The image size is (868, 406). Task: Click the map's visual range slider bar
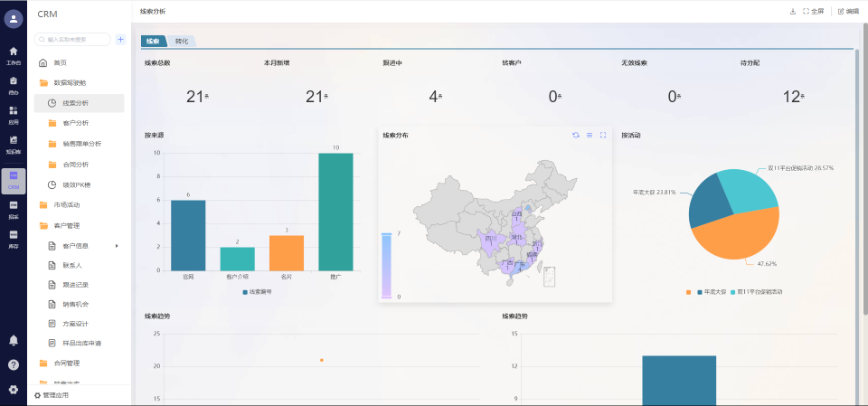386,265
